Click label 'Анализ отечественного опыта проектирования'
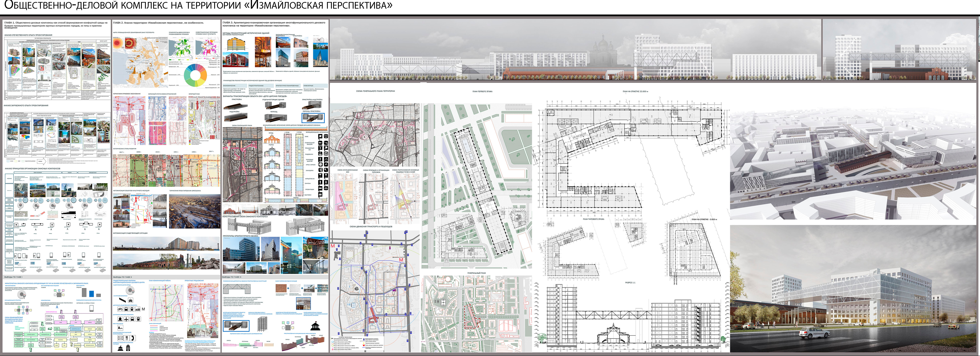980x356 pixels. click(28, 35)
